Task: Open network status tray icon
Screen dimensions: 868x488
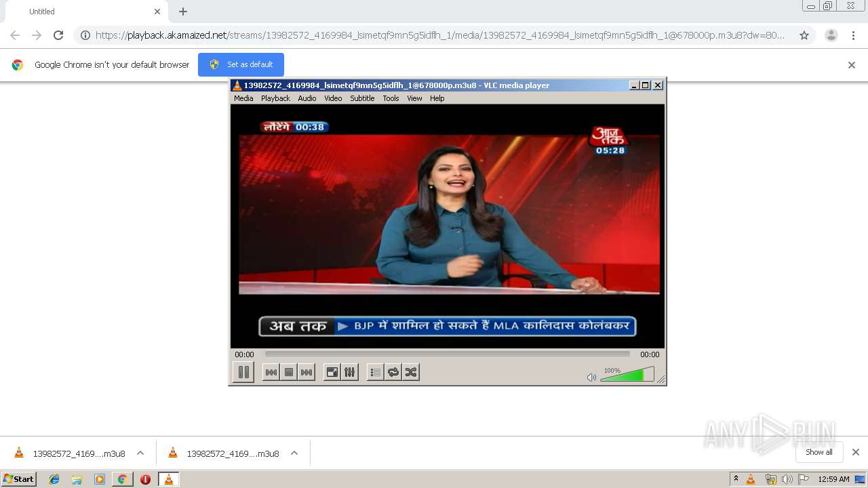Action: pyautogui.click(x=770, y=479)
